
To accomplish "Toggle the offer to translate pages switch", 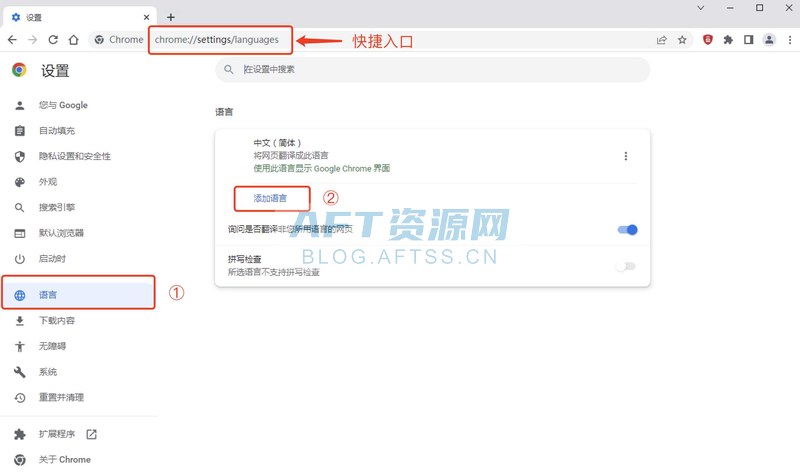I will point(627,230).
